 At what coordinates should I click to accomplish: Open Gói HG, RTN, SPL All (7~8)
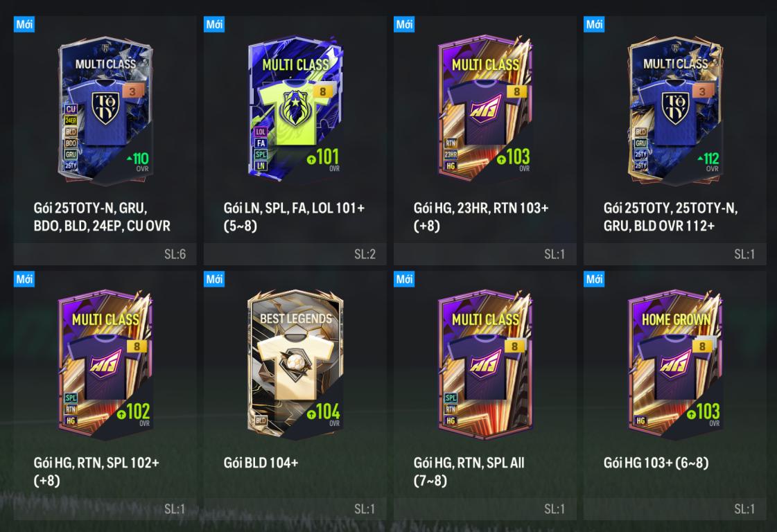(469, 472)
